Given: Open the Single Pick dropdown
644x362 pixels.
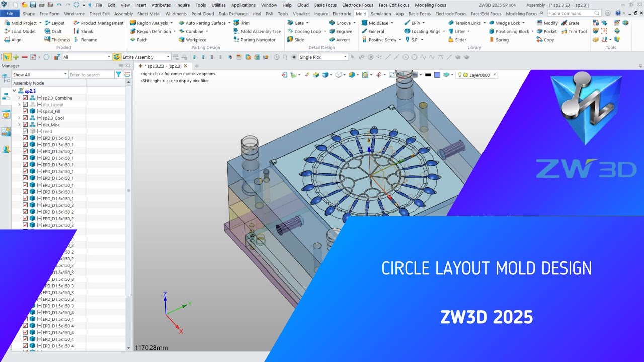Looking at the screenshot, I should point(323,57).
